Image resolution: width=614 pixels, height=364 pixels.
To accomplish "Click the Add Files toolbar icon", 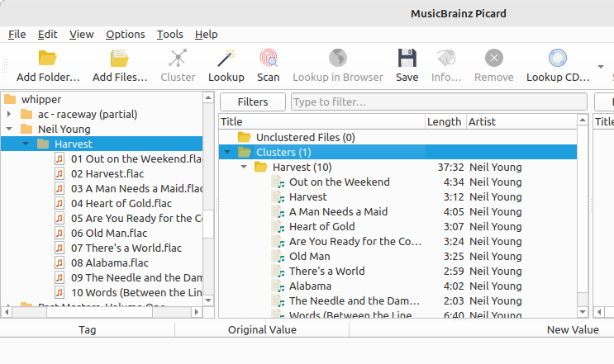I will click(120, 58).
